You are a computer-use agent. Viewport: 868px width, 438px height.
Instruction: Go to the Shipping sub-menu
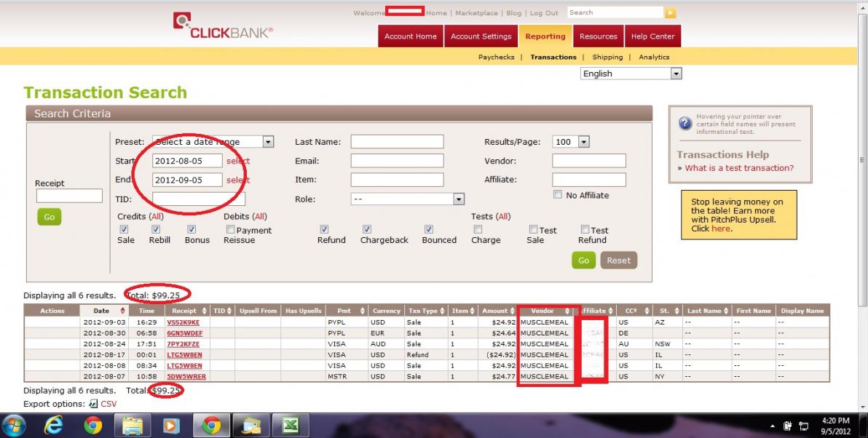607,57
